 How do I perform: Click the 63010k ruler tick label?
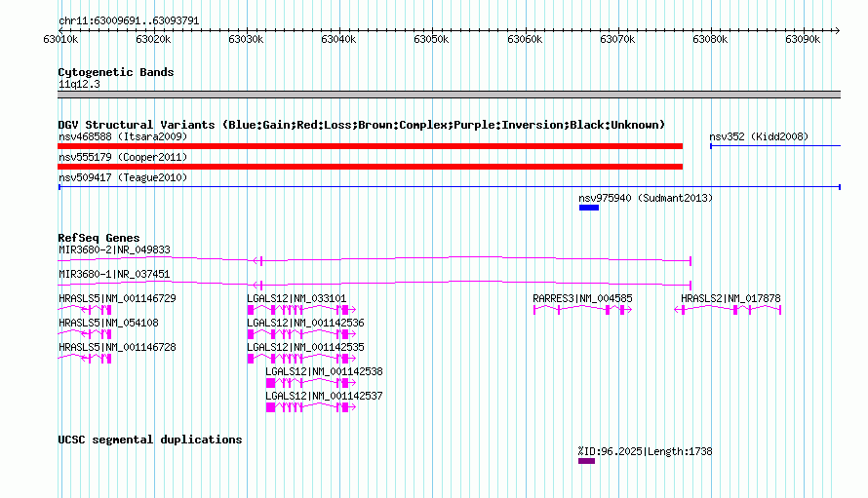60,40
